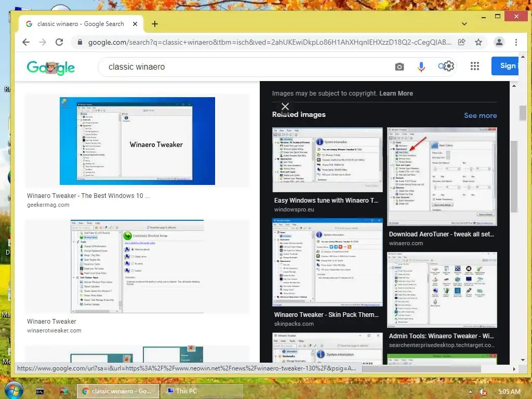Click the preview panel's scrollbar thumb
Viewport: 532px width, 399px height.
514,177
